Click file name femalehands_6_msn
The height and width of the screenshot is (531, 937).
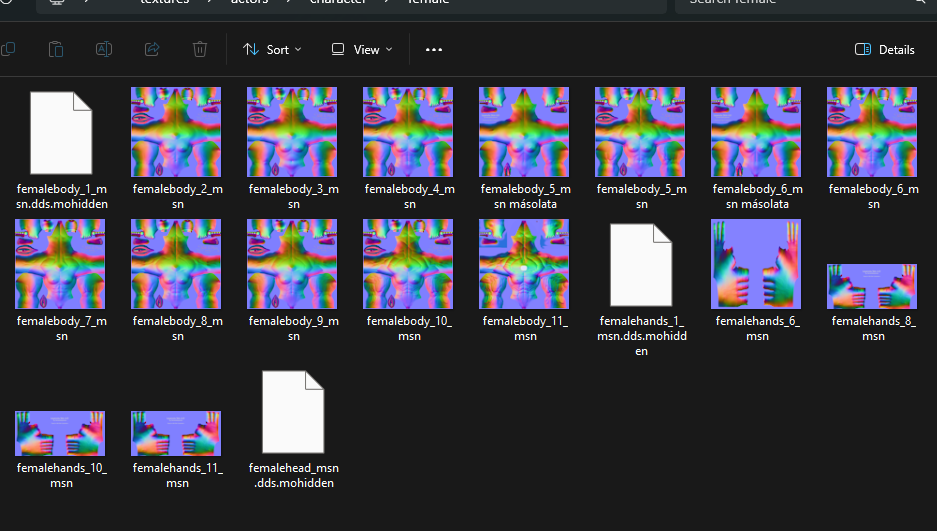tap(757, 329)
